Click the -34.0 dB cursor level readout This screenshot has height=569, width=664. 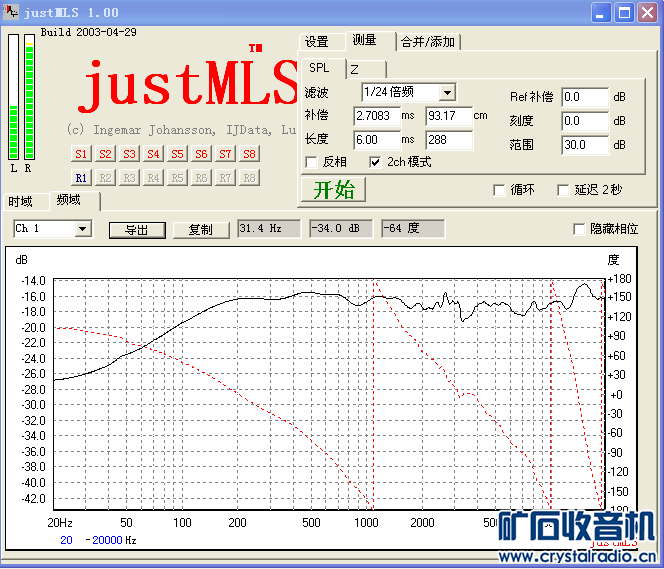341,229
